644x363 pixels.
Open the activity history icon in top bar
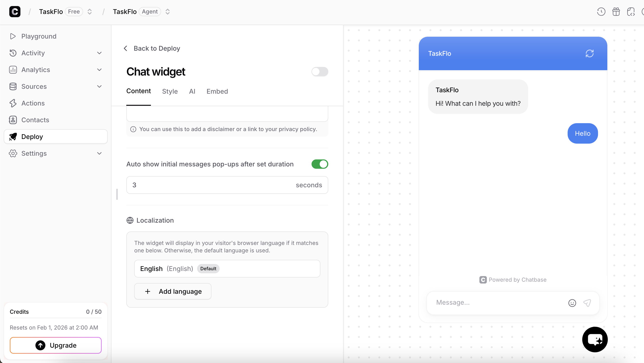click(601, 12)
